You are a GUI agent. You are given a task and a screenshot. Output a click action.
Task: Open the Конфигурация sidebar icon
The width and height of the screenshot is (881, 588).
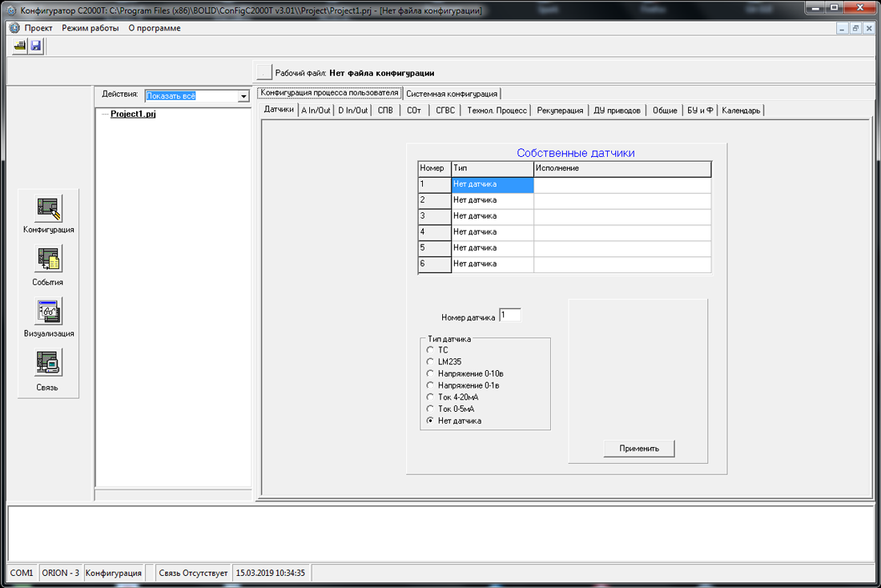point(49,208)
